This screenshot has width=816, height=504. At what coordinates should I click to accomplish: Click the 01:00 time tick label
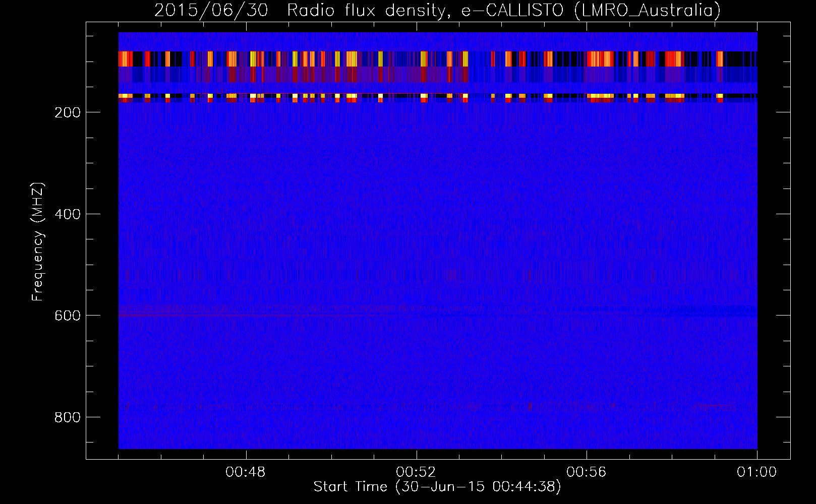pos(756,472)
